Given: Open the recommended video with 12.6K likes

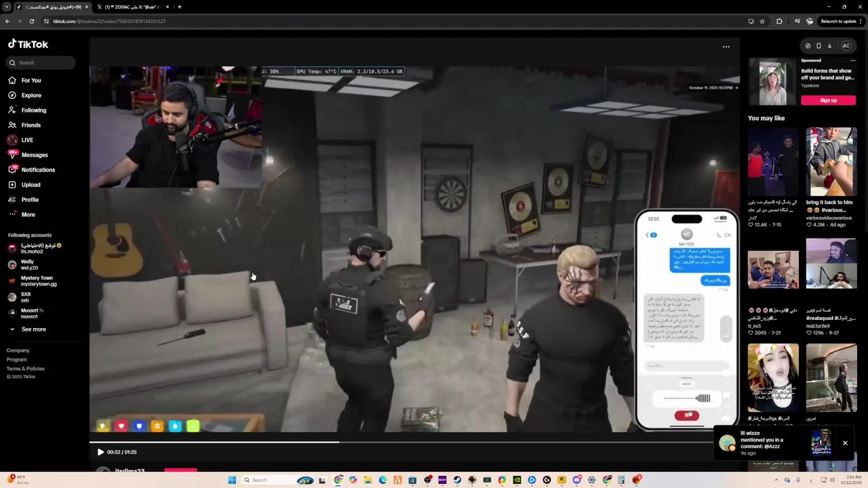Looking at the screenshot, I should tap(773, 162).
